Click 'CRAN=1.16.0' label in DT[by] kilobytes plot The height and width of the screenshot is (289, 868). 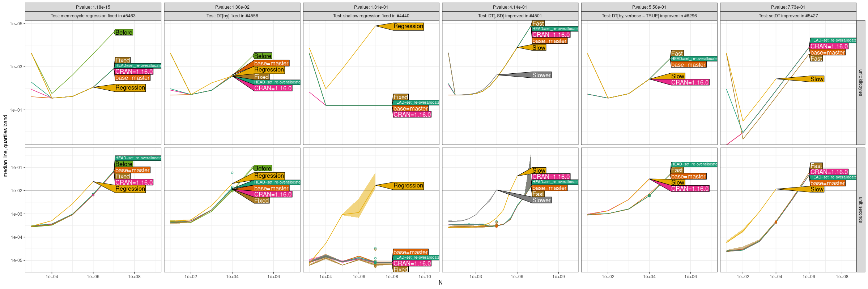273,88
